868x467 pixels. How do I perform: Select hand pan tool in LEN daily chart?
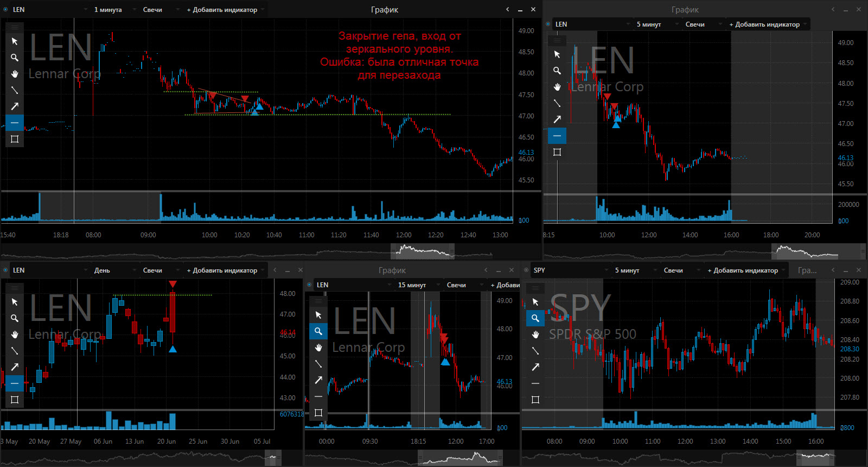tap(15, 335)
